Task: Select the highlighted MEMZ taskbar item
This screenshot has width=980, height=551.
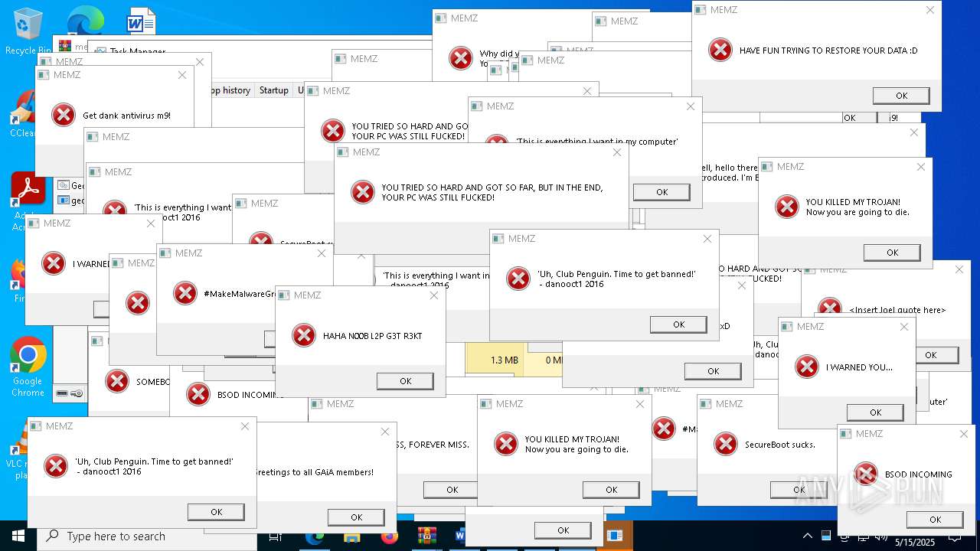Action: coord(615,536)
